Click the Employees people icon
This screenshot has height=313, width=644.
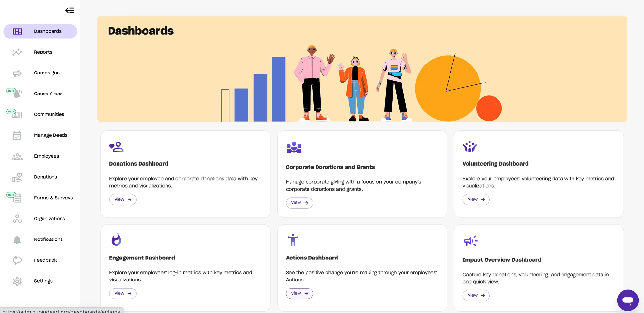(17, 156)
